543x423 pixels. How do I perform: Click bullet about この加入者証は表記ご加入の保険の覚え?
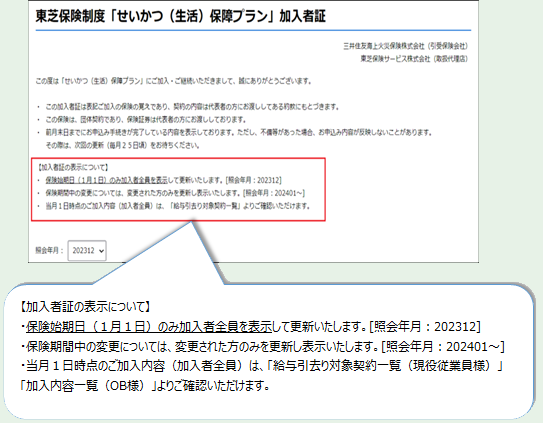coord(192,107)
